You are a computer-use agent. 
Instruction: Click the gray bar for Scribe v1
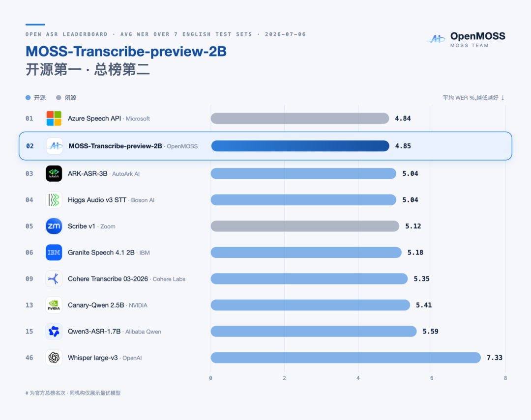pyautogui.click(x=305, y=226)
